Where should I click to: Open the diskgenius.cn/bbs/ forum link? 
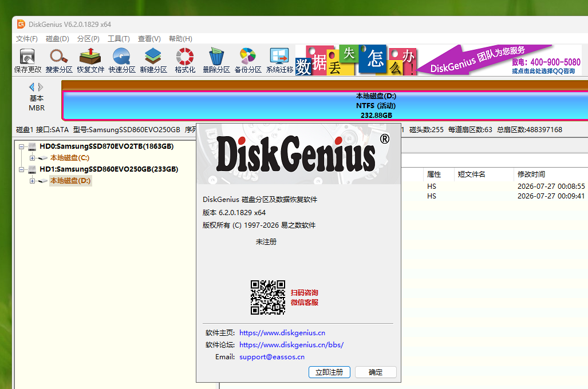[x=291, y=345]
